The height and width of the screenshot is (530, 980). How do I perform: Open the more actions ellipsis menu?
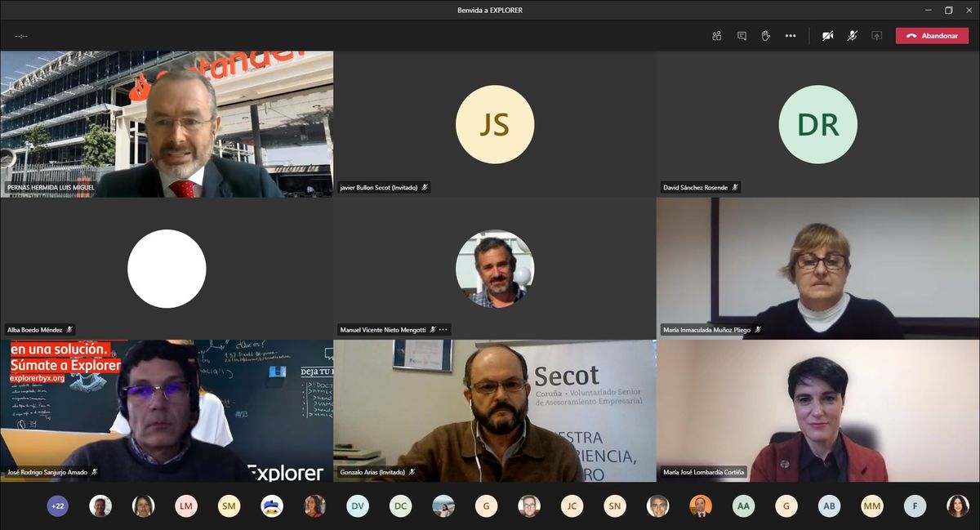pyautogui.click(x=791, y=36)
